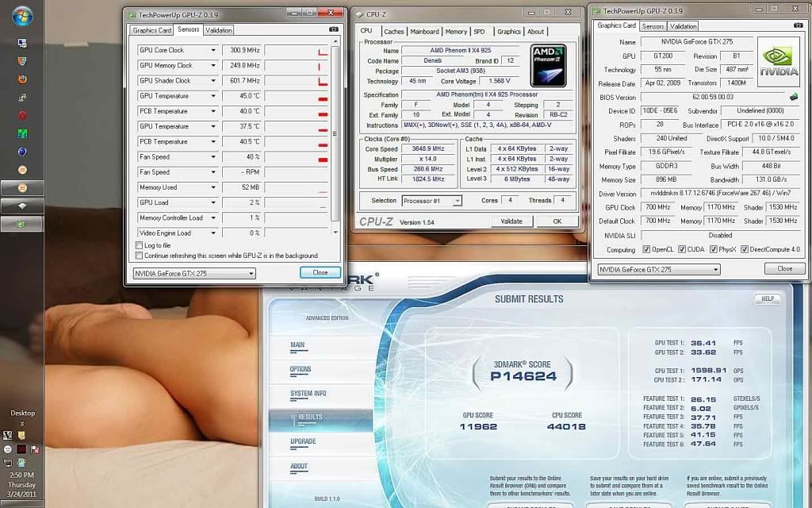Open System Info in 3DMark Vantage

pos(308,394)
